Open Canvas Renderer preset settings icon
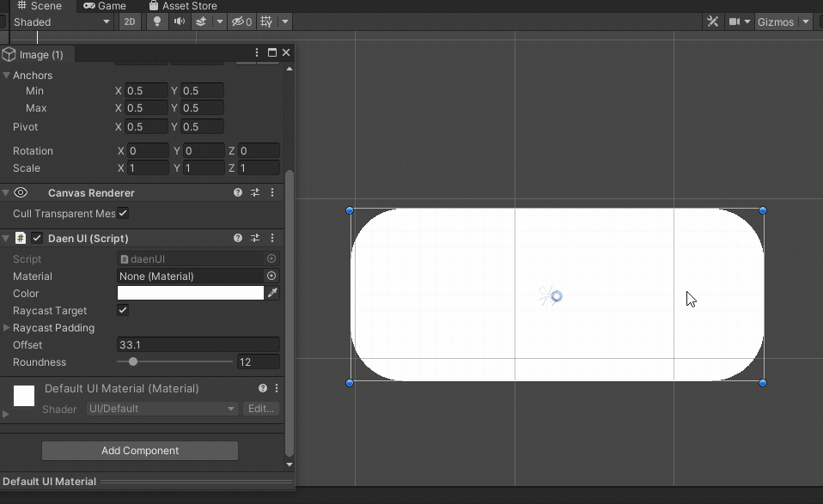This screenshot has width=823, height=504. point(255,193)
